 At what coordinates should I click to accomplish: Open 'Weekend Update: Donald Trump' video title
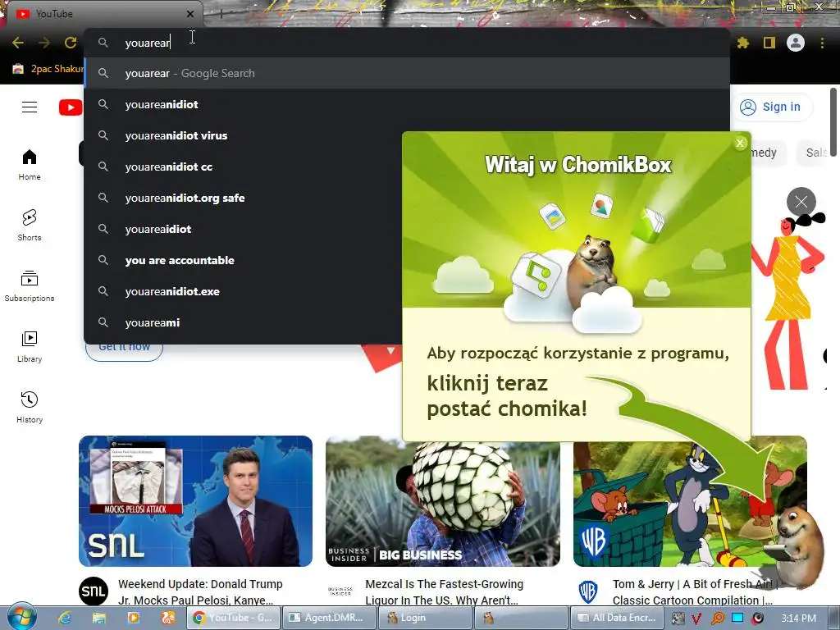click(x=200, y=592)
